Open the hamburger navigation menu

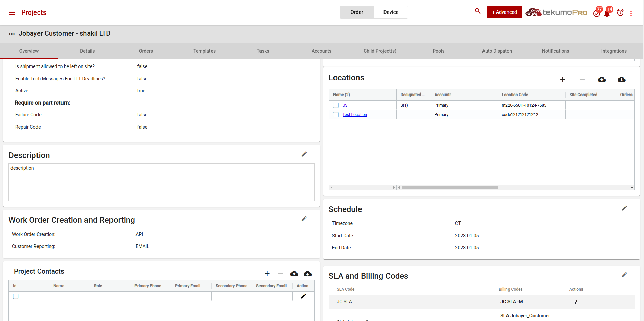(x=12, y=13)
